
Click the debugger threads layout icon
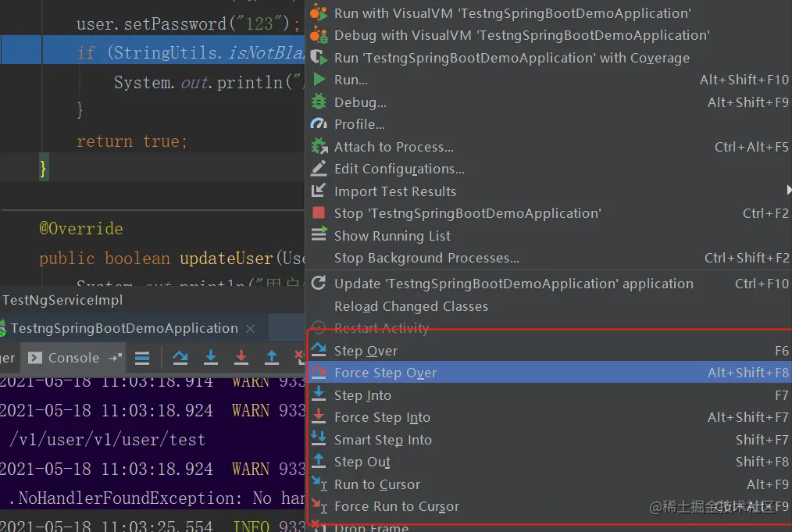tap(142, 359)
